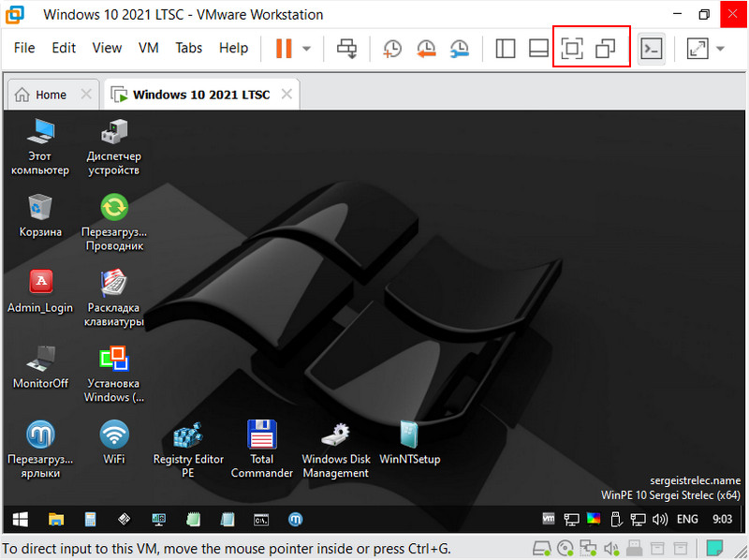Select the Корзина recycle bin icon

tap(40, 215)
